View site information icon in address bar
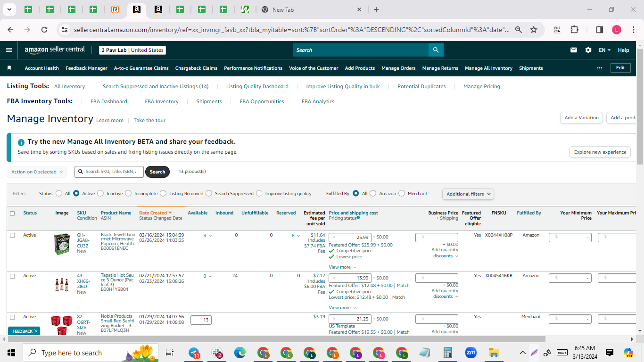This screenshot has height=362, width=644. tap(65, 30)
